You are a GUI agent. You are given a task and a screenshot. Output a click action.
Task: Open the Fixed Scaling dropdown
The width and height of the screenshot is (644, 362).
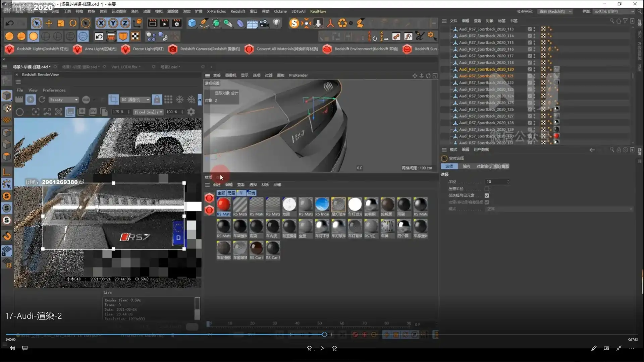148,112
